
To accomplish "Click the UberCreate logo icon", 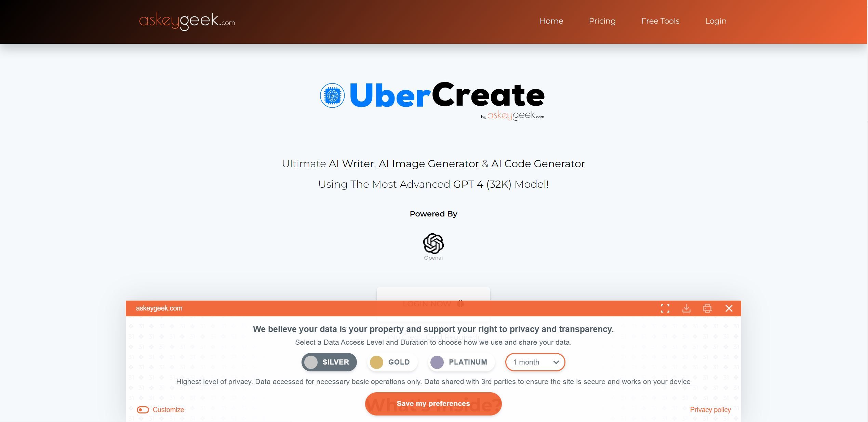I will click(331, 95).
